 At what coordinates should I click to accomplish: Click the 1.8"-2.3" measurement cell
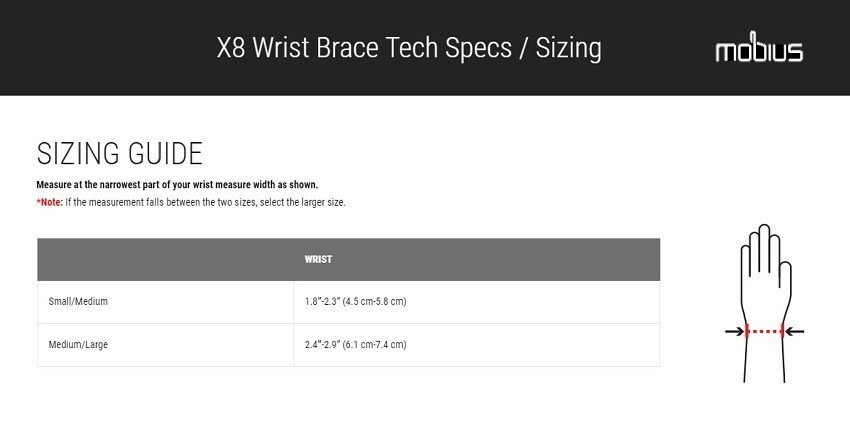pyautogui.click(x=355, y=302)
